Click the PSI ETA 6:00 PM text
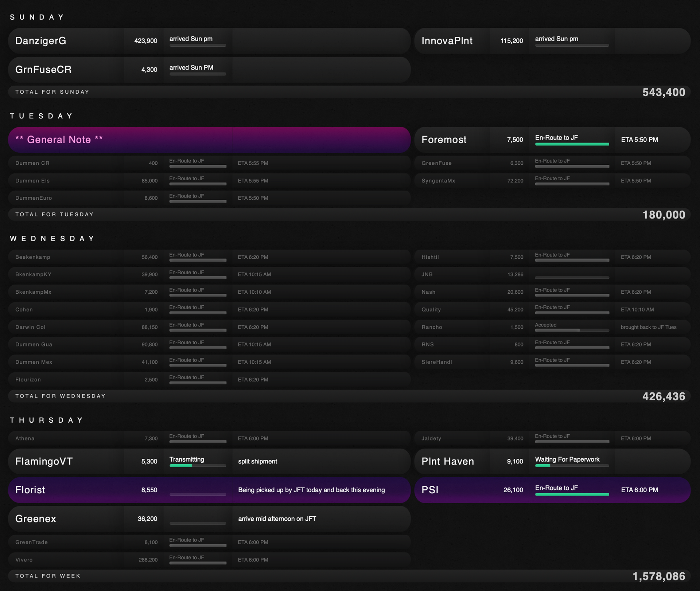The height and width of the screenshot is (591, 700). tap(639, 490)
